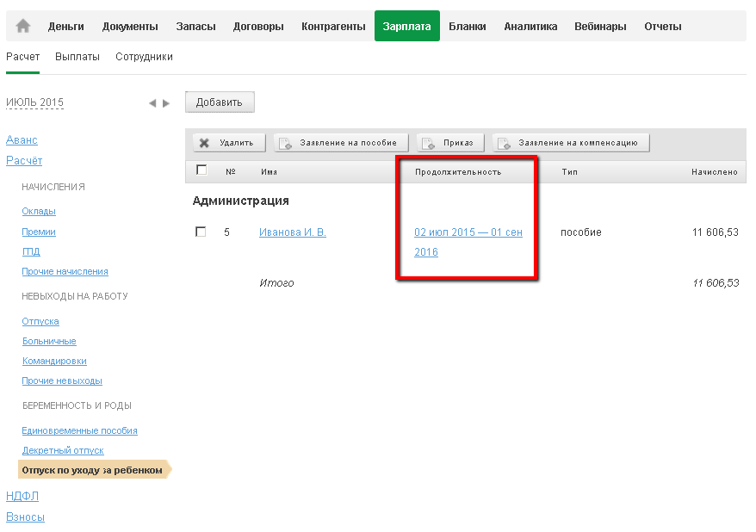Click the Начислено column header
Viewport: 756px width, 532px height.
click(x=715, y=172)
